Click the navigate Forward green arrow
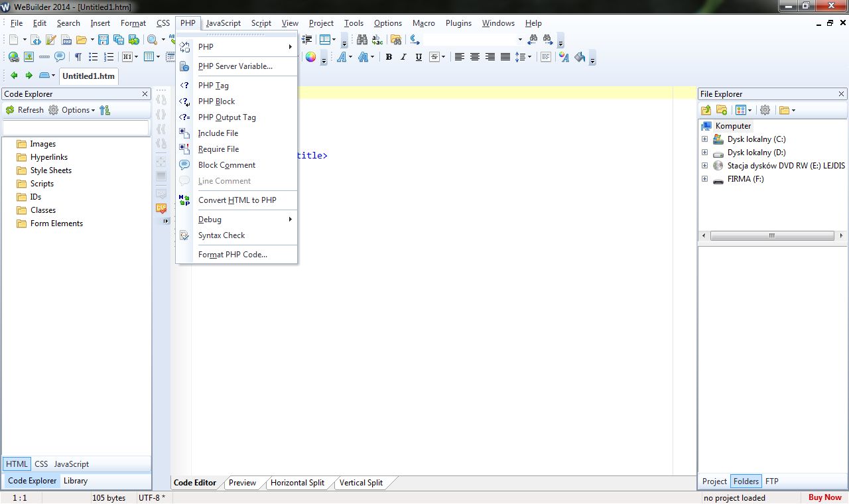 coord(29,76)
